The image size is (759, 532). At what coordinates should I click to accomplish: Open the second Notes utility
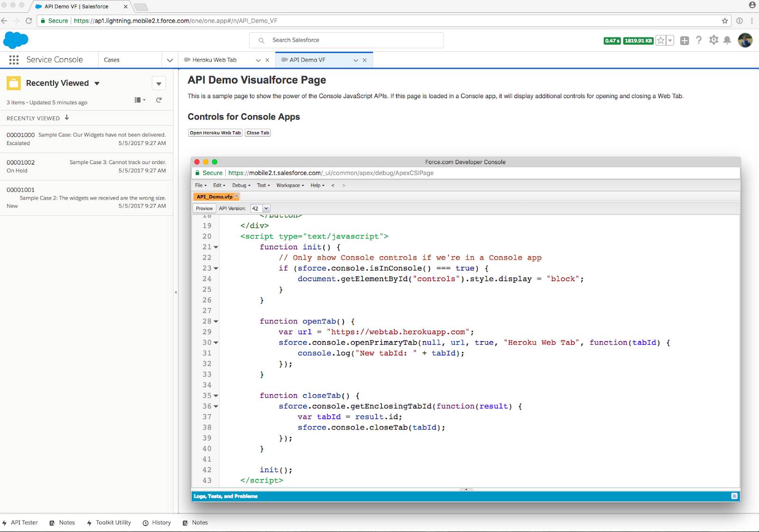[195, 523]
